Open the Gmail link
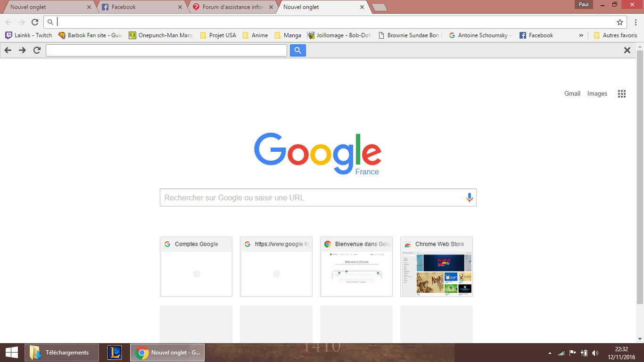644x362 pixels. (572, 94)
